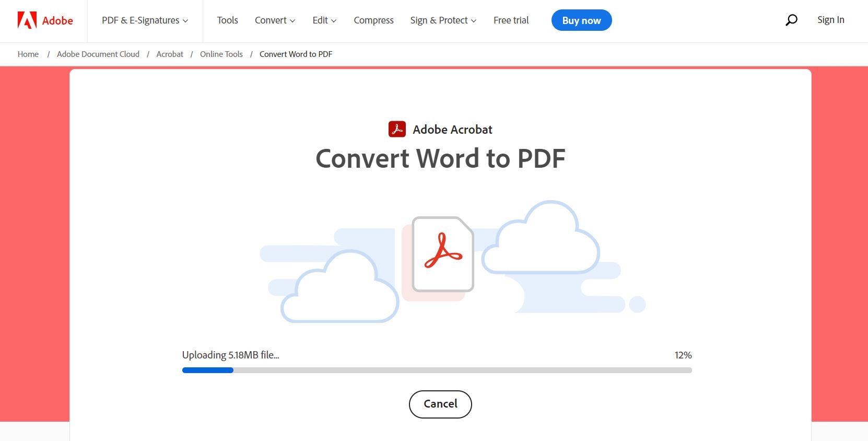Click the Convert Word to PDF breadcrumb
The image size is (868, 441).
[296, 54]
